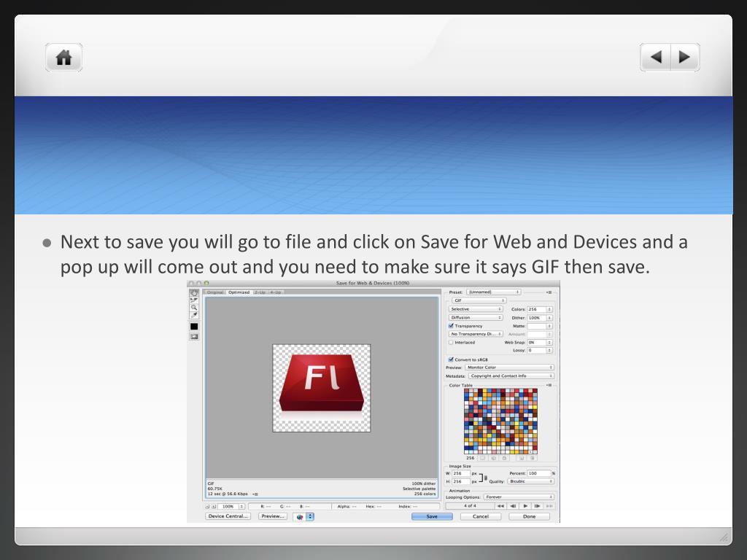Screen dimensions: 747x560
Task: Click the Web Snap 0% stepper arrows
Action: pos(549,343)
